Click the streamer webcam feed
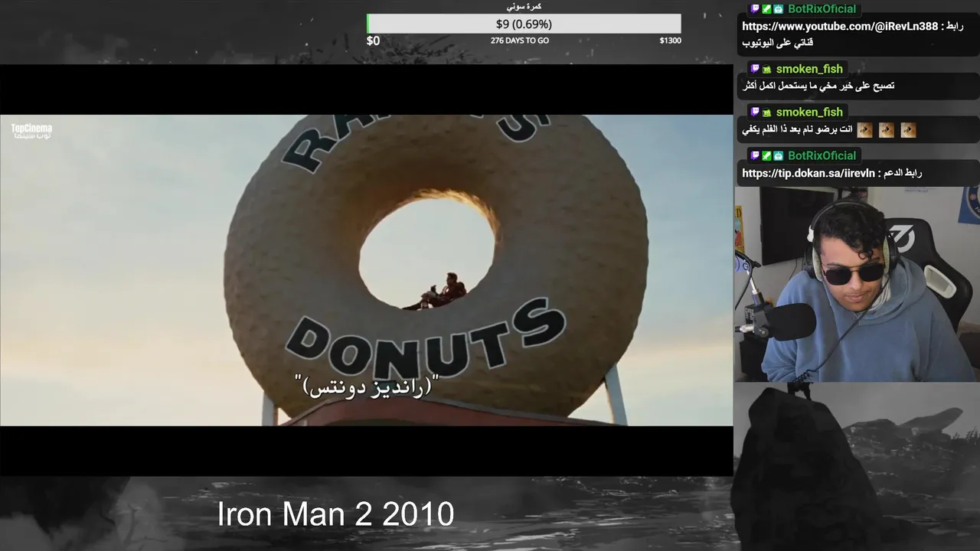This screenshot has width=980, height=551. click(857, 284)
